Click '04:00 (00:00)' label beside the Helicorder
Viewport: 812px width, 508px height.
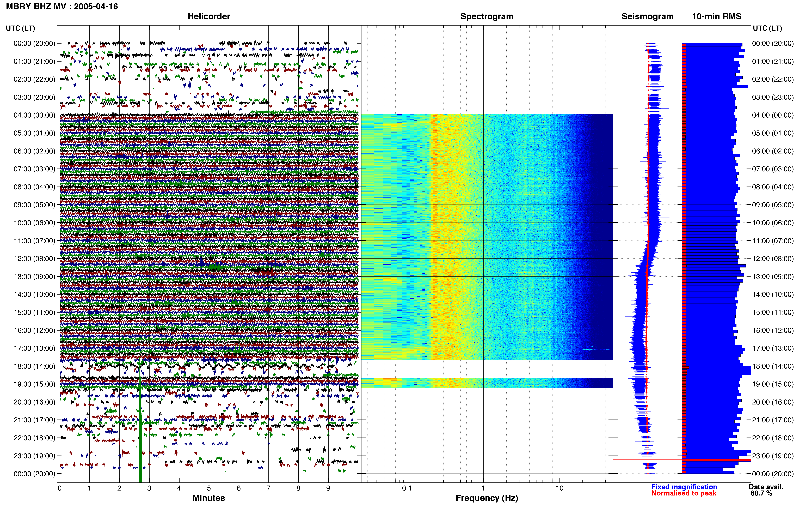pyautogui.click(x=34, y=115)
